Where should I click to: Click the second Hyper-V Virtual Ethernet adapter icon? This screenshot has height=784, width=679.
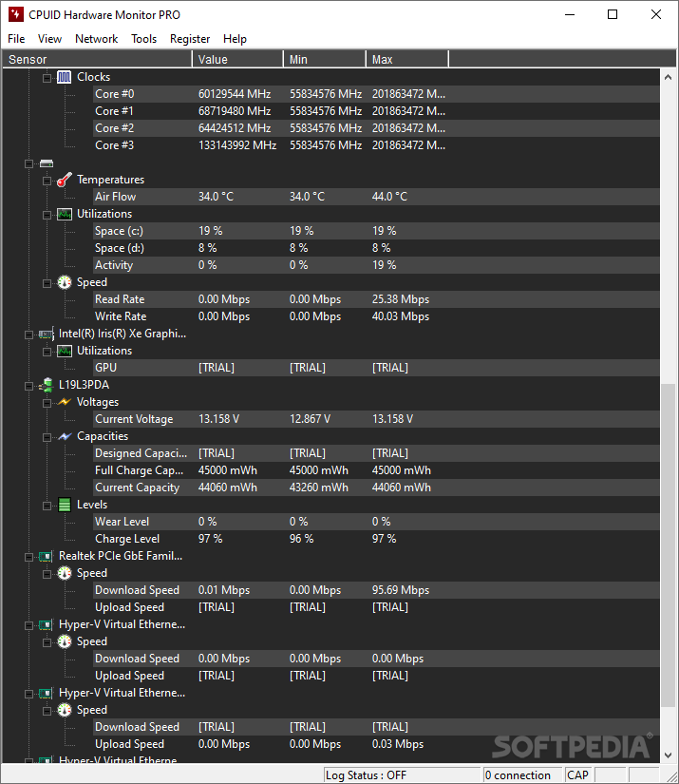46,693
